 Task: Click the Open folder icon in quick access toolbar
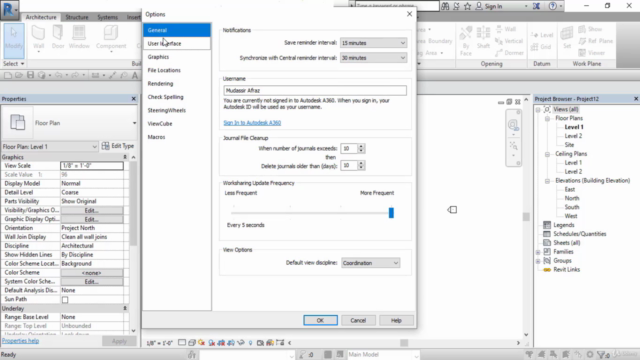(19, 75)
